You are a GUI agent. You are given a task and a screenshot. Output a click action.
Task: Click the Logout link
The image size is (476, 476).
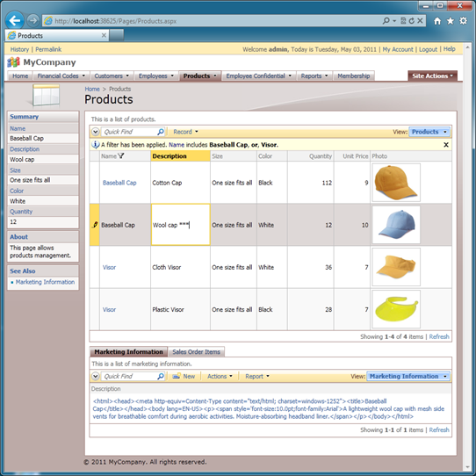(428, 49)
